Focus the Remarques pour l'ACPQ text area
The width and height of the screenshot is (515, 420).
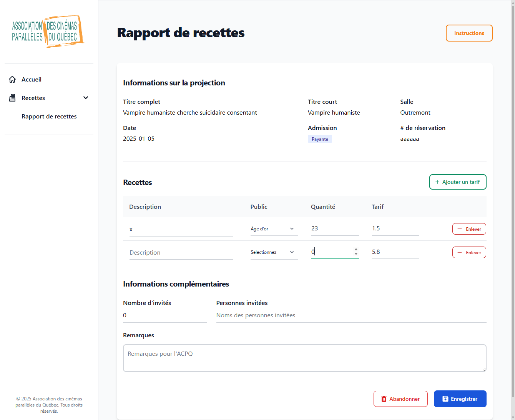(304, 358)
